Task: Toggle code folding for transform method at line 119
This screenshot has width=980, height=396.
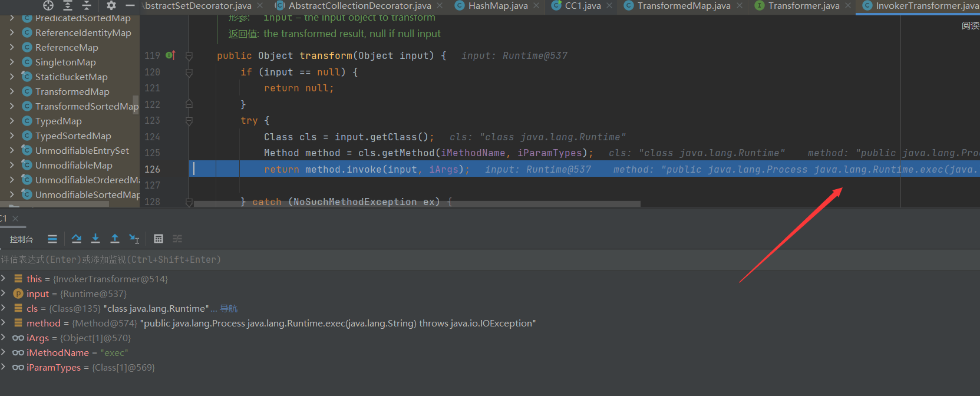Action: coord(189,56)
